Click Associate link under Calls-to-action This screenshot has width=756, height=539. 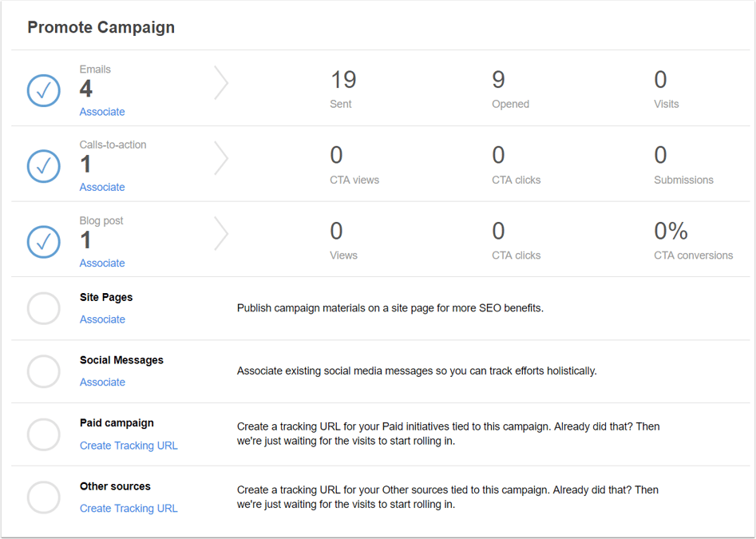102,187
